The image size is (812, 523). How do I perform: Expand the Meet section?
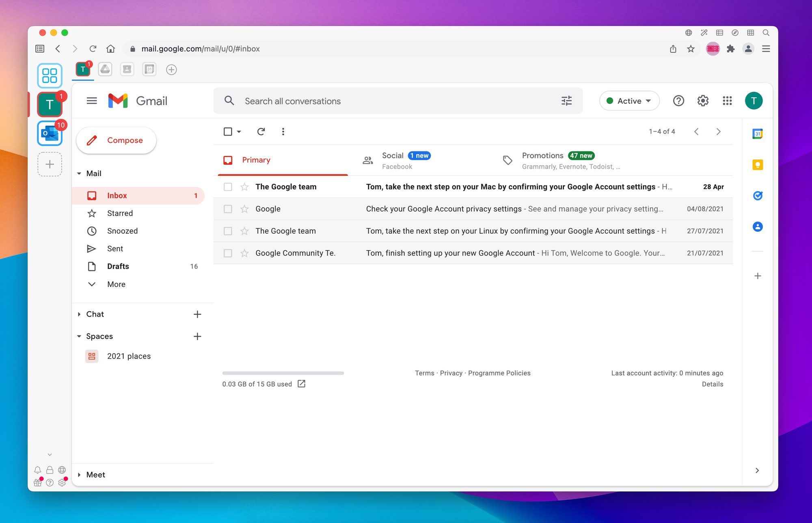79,474
